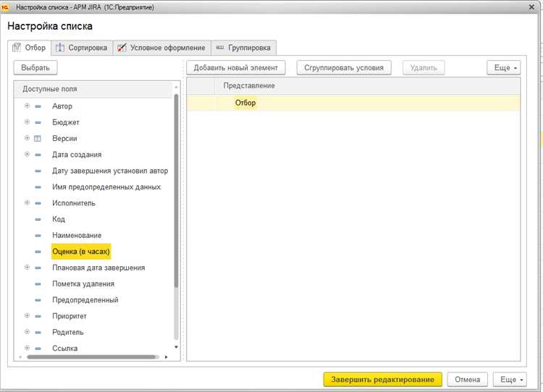This screenshot has width=543, height=392.
Task: Expand the Приоритет tree node
Action: click(x=27, y=315)
